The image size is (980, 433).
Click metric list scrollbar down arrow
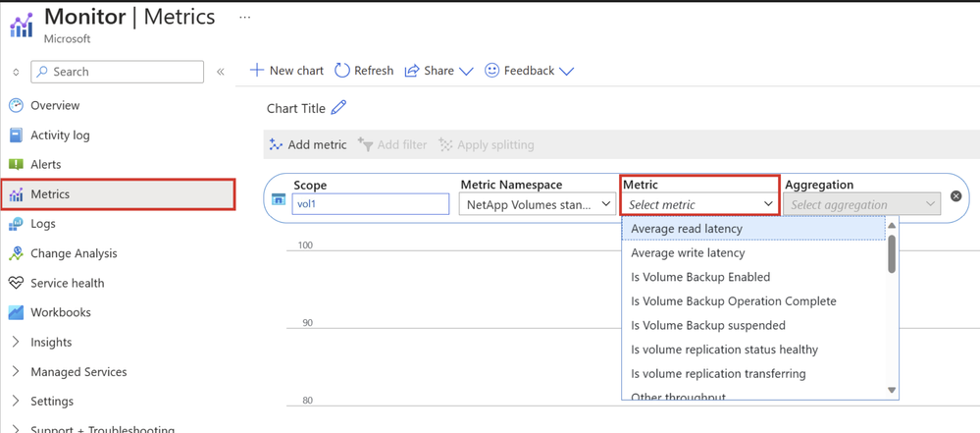[892, 390]
